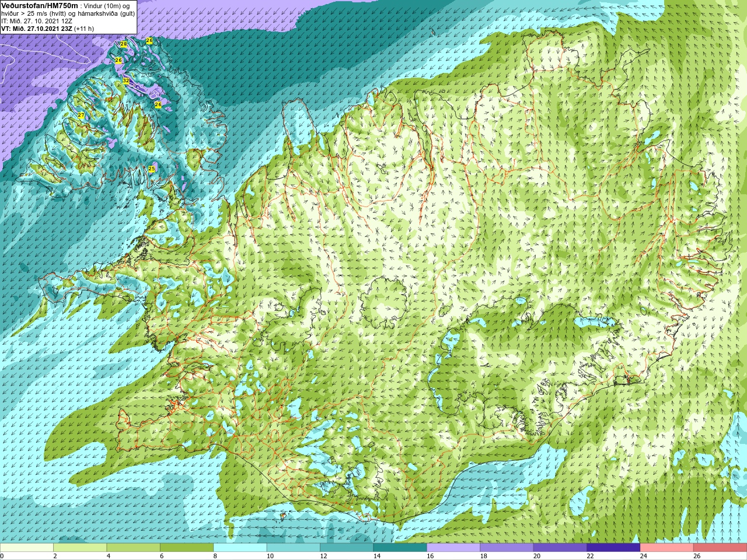Click the legend scale number 0

pos(2,556)
